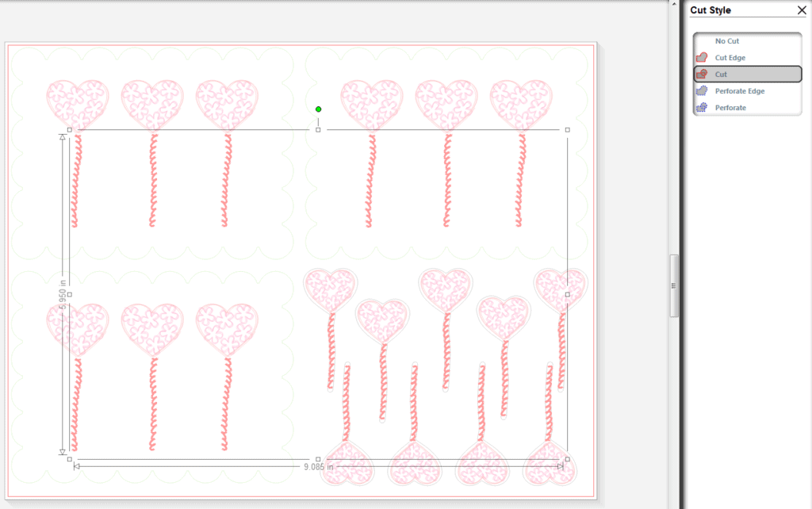Click the top-right selection handle
This screenshot has height=509, width=812.
click(567, 129)
